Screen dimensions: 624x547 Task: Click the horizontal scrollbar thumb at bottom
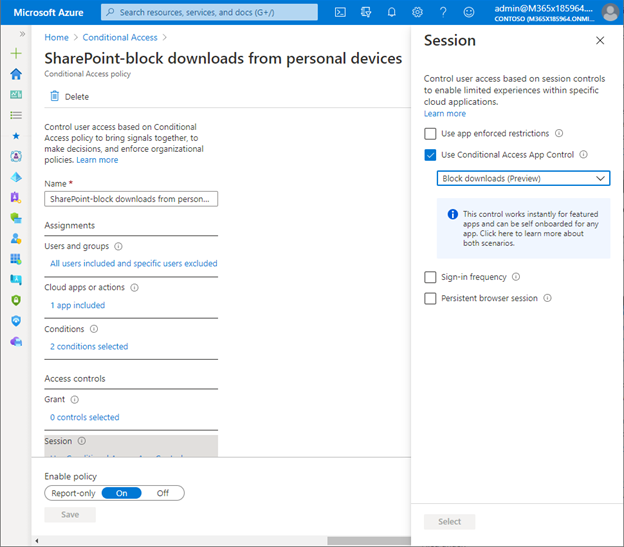point(369,541)
